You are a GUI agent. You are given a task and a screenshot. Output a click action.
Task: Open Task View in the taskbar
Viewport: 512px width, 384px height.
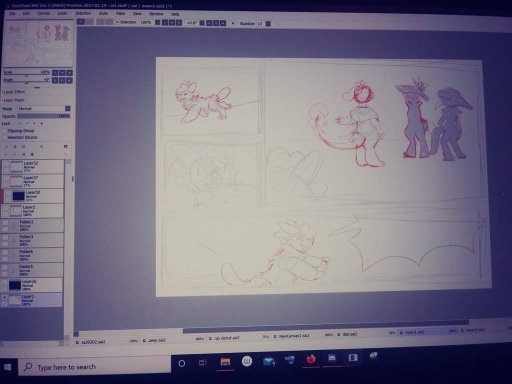[x=202, y=363]
